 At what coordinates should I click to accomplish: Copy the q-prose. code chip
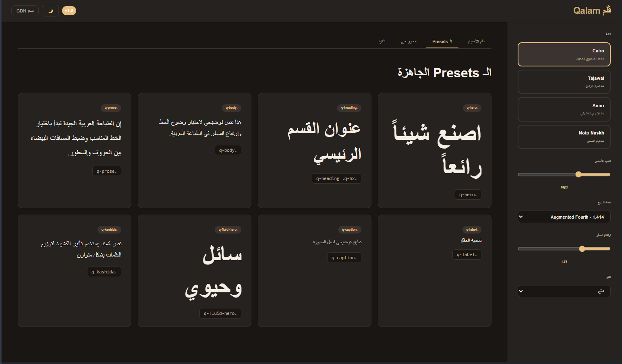click(x=107, y=171)
